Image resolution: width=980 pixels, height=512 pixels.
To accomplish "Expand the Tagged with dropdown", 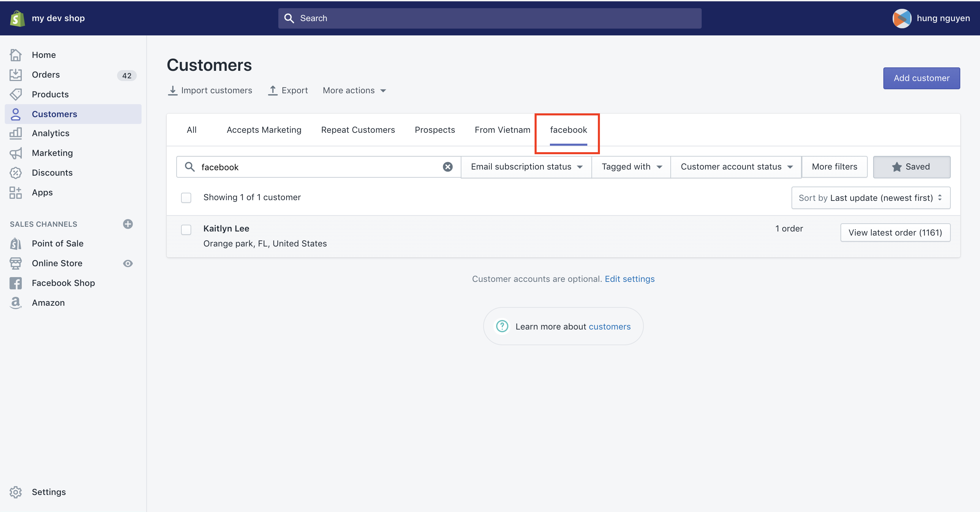I will 630,166.
